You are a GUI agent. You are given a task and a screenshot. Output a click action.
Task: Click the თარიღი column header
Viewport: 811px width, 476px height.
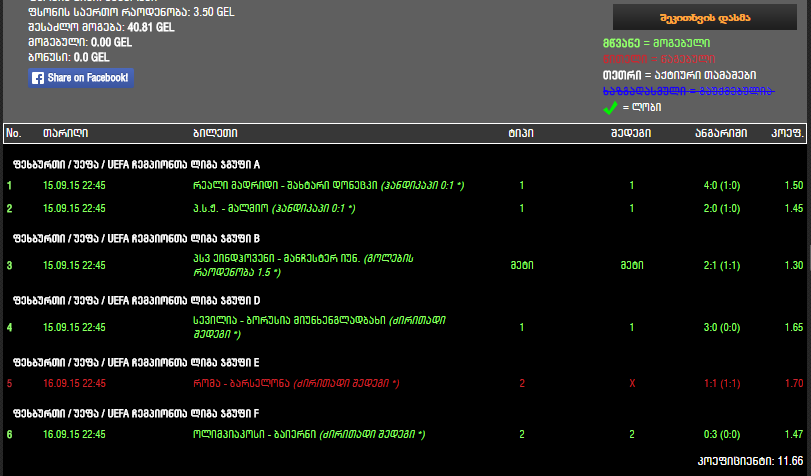[65, 133]
